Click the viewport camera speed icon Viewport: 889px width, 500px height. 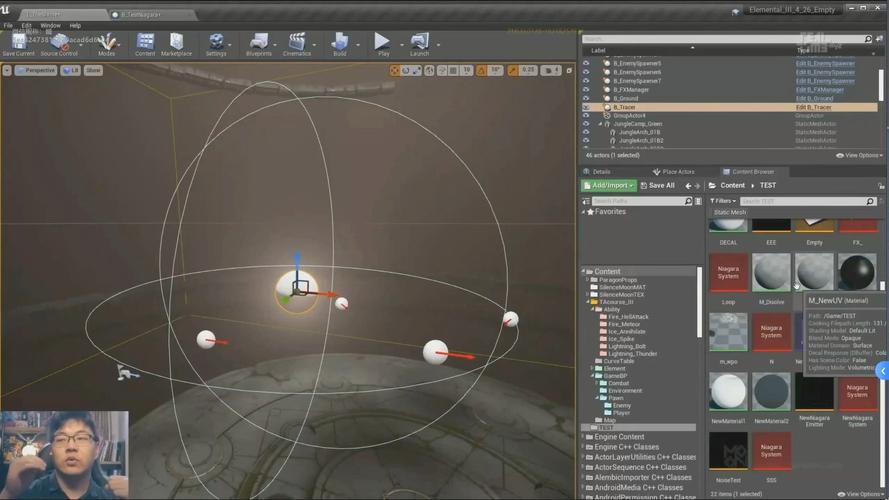(x=549, y=70)
